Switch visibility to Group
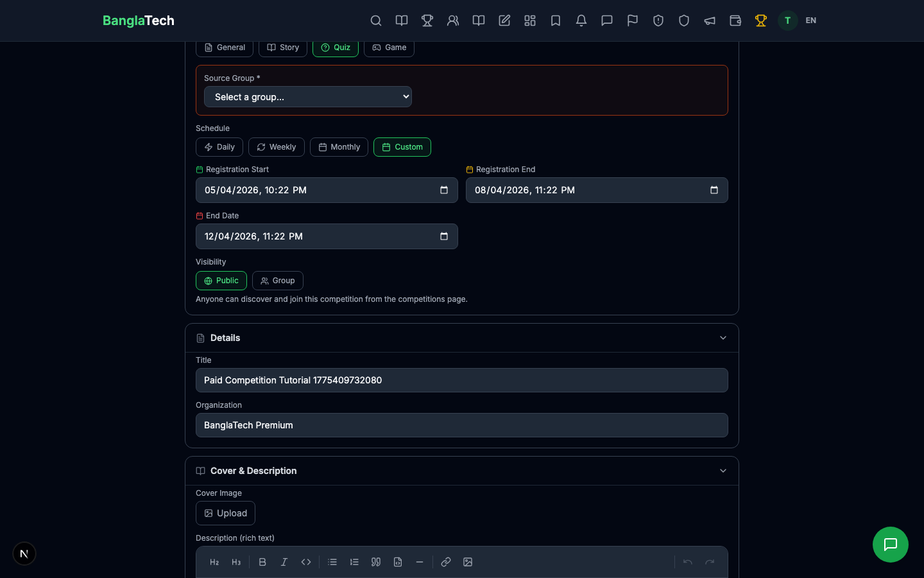 click(278, 281)
